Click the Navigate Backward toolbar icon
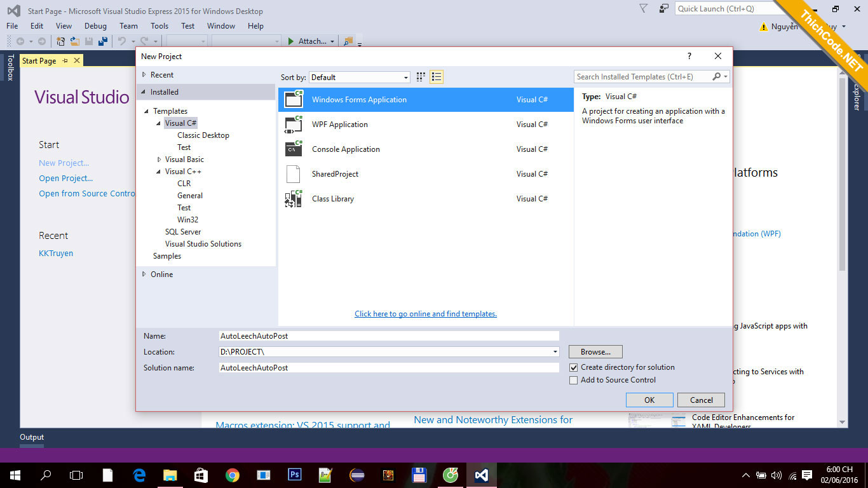Image resolution: width=868 pixels, height=488 pixels. click(x=20, y=41)
